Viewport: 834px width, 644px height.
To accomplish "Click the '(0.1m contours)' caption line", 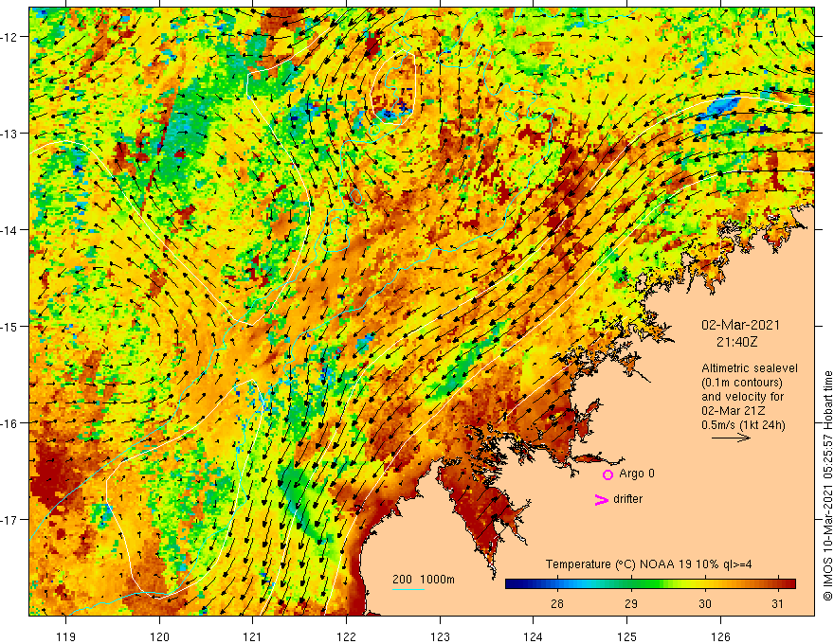I will (x=742, y=383).
